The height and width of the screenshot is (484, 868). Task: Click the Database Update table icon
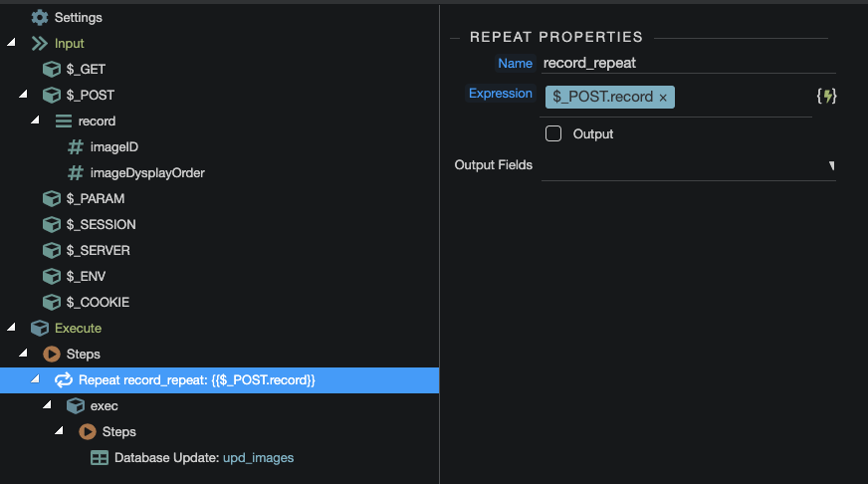[x=100, y=458]
